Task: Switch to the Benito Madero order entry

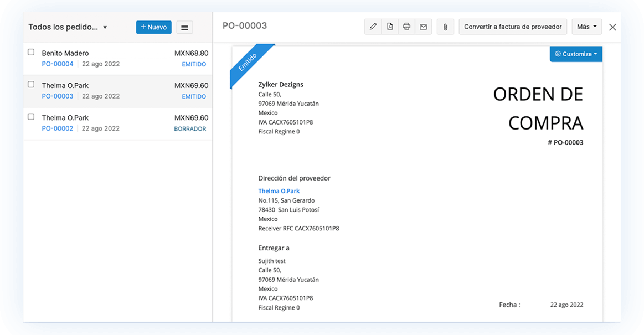Action: click(x=66, y=53)
